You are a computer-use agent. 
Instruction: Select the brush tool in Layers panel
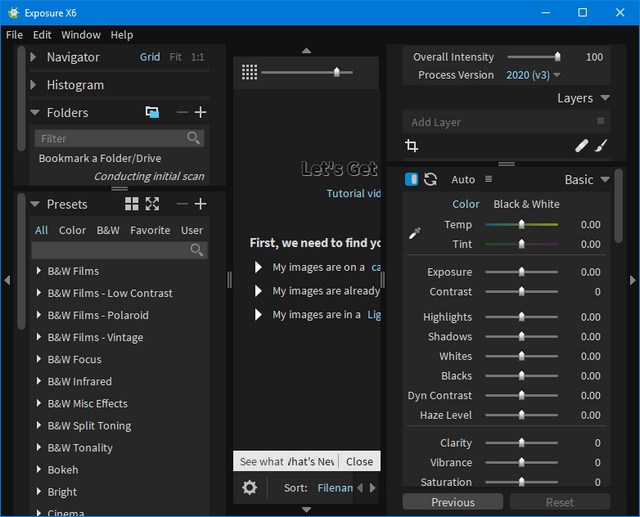click(601, 146)
